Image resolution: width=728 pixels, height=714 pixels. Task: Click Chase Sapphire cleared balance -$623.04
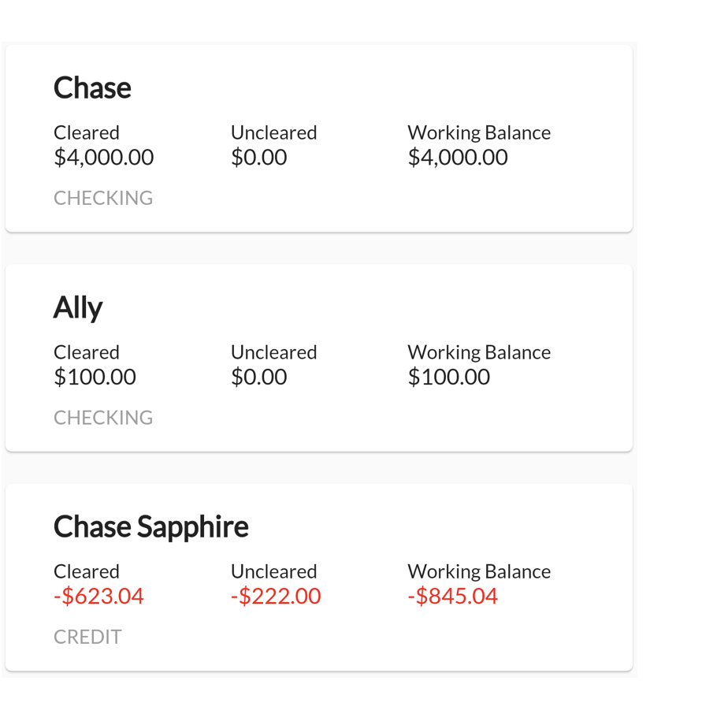(98, 596)
